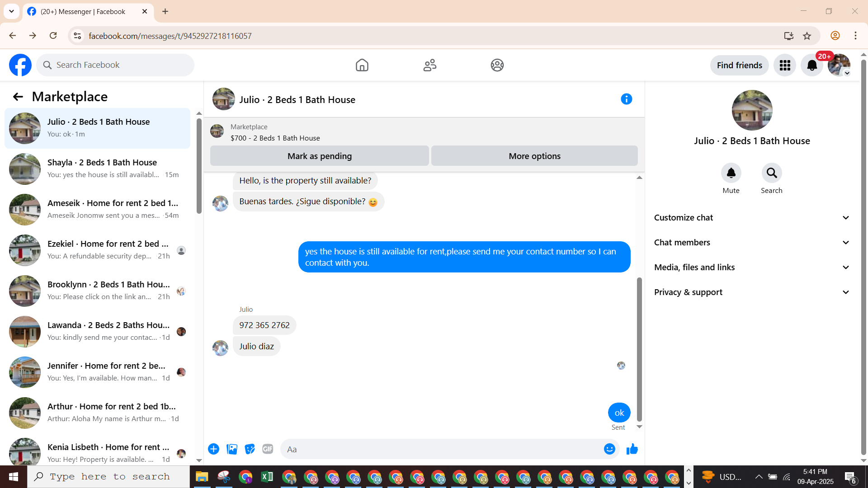The height and width of the screenshot is (488, 868).
Task: Click the browser address bar URL
Action: point(170,36)
